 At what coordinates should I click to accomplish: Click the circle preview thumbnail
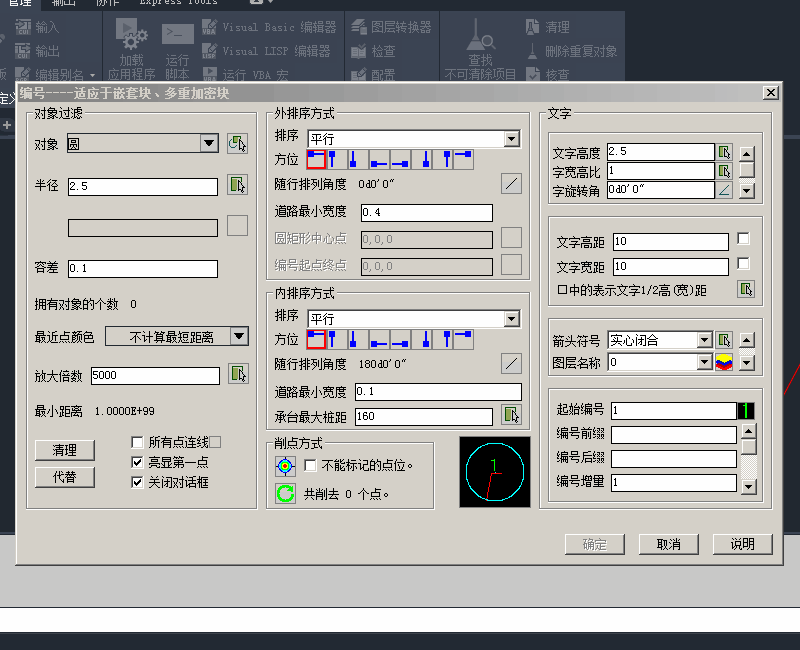click(x=495, y=472)
